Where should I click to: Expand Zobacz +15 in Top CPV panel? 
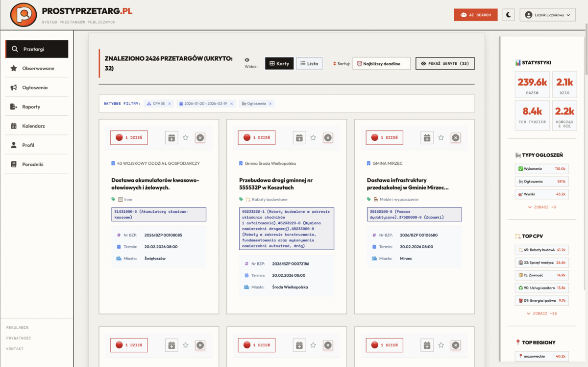(x=541, y=313)
